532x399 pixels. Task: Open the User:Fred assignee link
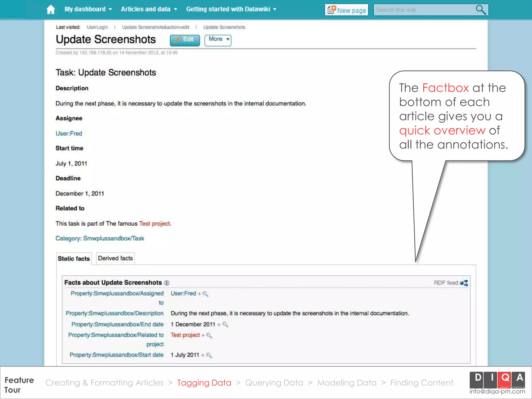click(x=69, y=134)
